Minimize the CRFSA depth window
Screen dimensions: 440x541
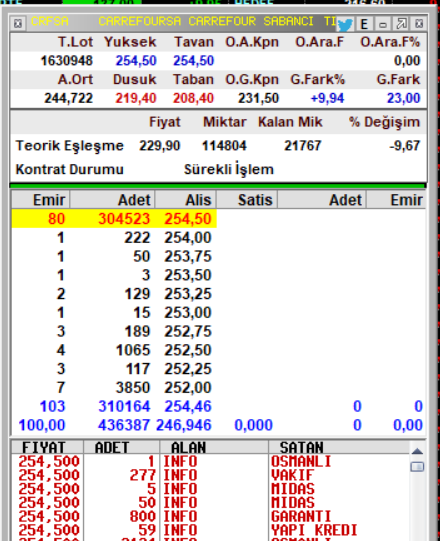383,24
